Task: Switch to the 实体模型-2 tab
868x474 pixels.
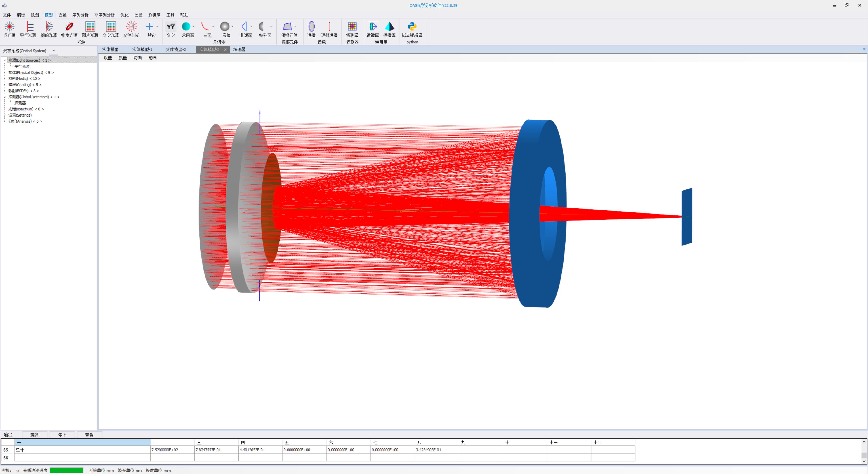Action: [176, 49]
